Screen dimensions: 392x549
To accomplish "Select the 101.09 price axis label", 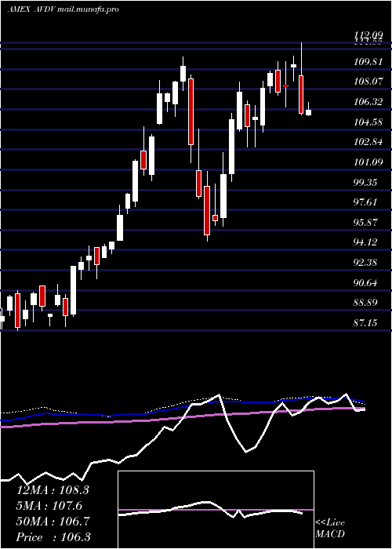I will coord(368,162).
